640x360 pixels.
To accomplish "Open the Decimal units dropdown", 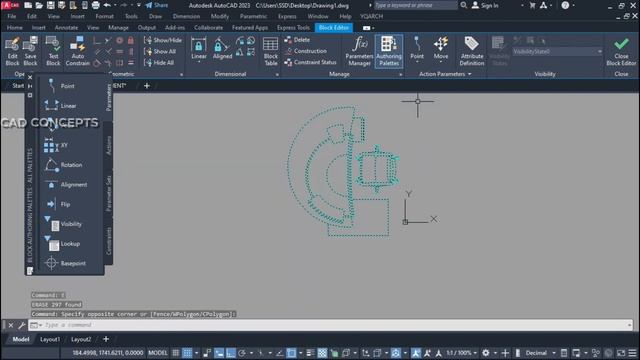I will pos(540,353).
